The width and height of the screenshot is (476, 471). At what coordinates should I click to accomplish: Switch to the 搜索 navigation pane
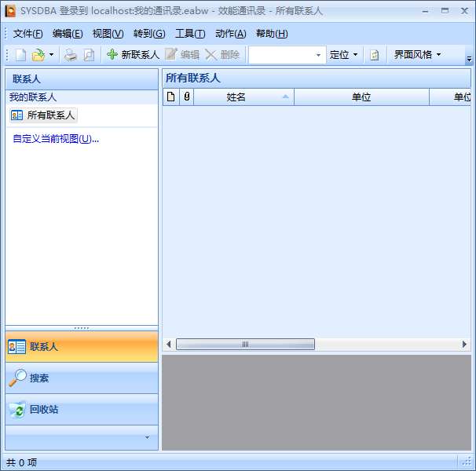click(82, 378)
